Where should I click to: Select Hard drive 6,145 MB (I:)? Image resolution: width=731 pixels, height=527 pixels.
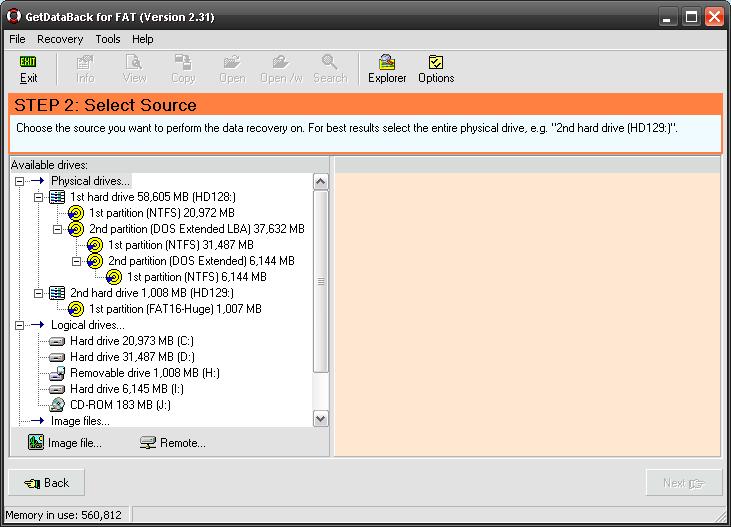point(127,389)
